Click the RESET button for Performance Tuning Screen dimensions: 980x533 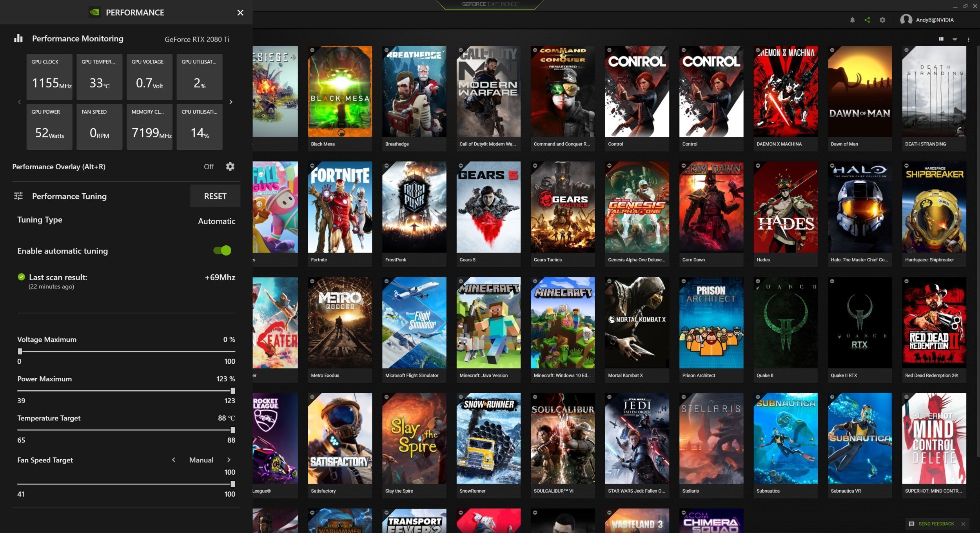[x=215, y=196]
